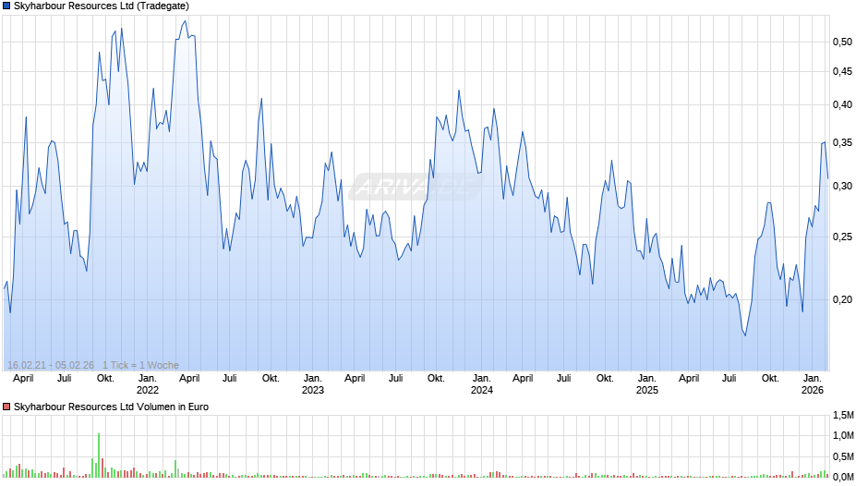Click the blue legend square beside Skyharbour Tradegate title
Viewport: 868px width, 486px height.
tap(6, 6)
